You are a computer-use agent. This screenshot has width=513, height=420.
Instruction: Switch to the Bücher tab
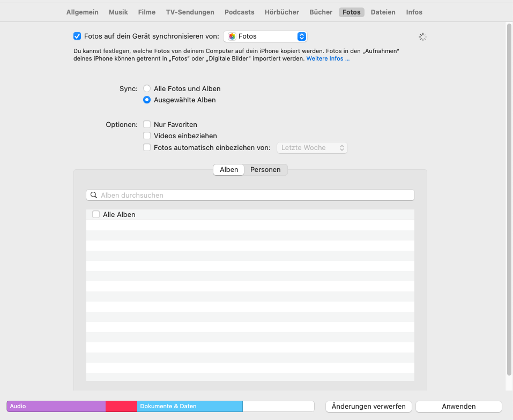321,12
